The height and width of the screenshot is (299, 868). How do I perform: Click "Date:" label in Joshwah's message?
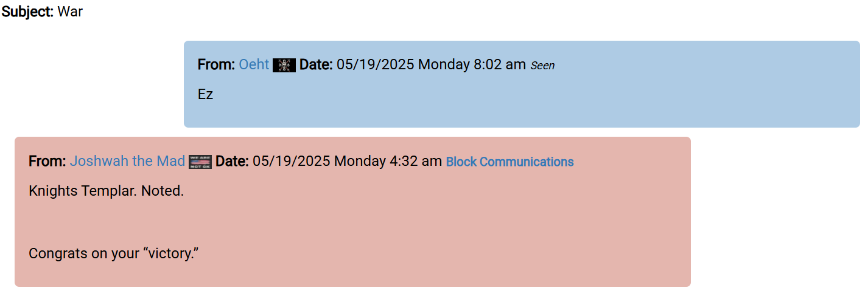[232, 161]
